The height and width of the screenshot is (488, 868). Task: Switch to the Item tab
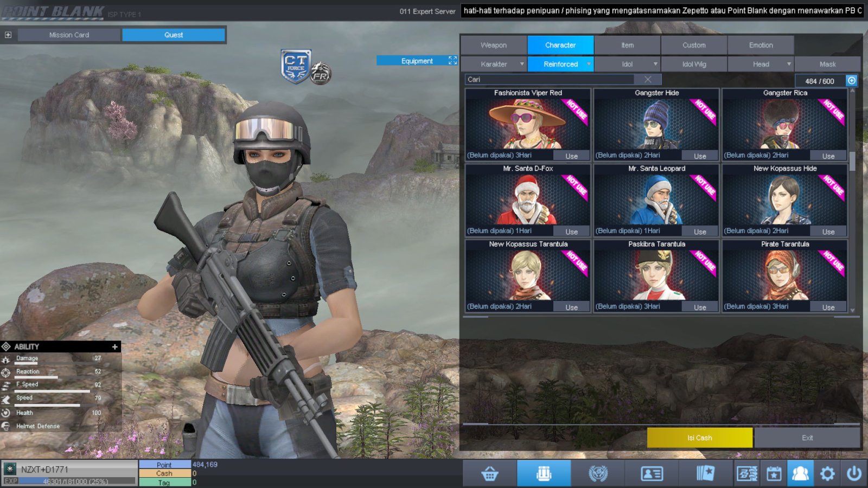click(x=628, y=45)
